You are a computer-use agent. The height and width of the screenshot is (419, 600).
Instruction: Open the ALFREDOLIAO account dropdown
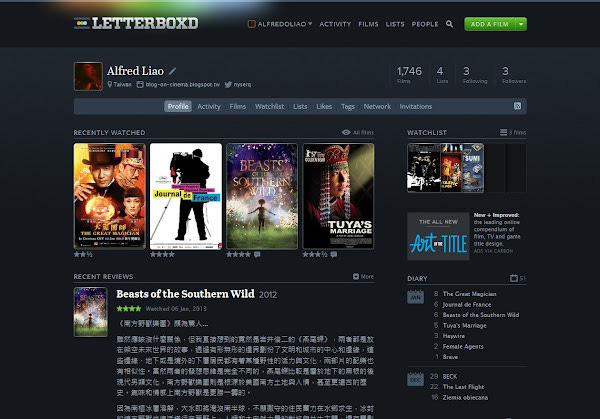280,24
